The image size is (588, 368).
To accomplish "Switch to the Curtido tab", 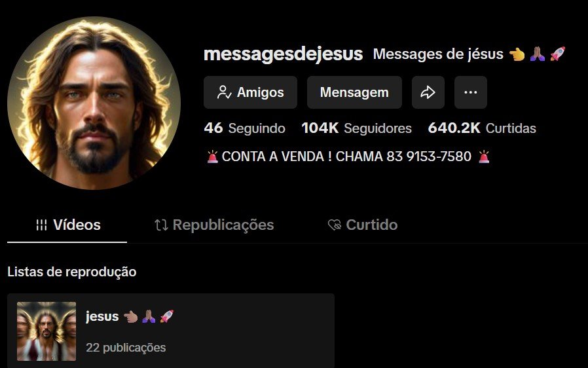I will (x=362, y=225).
